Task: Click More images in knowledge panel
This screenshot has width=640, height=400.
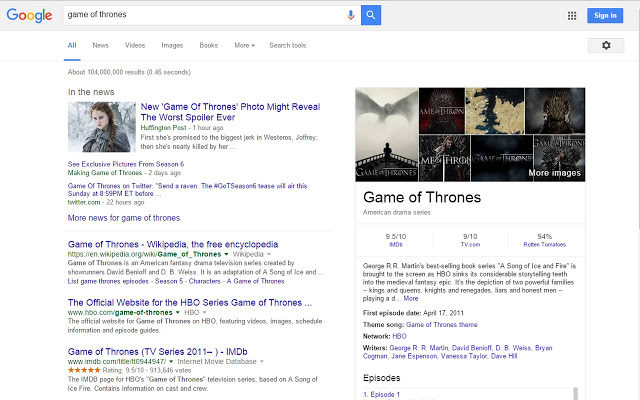Action: (x=554, y=173)
